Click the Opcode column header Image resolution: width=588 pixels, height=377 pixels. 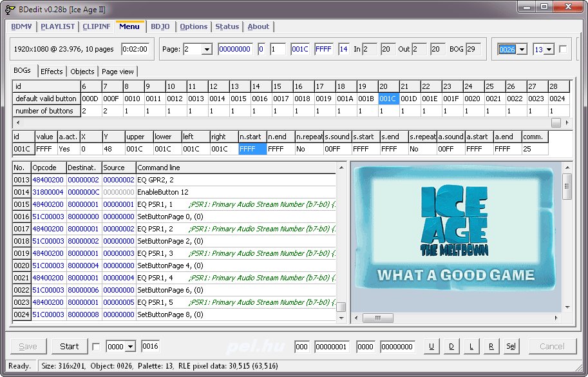(x=48, y=168)
